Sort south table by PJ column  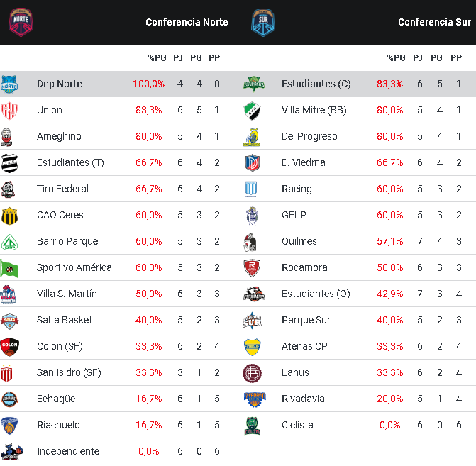pyautogui.click(x=418, y=57)
